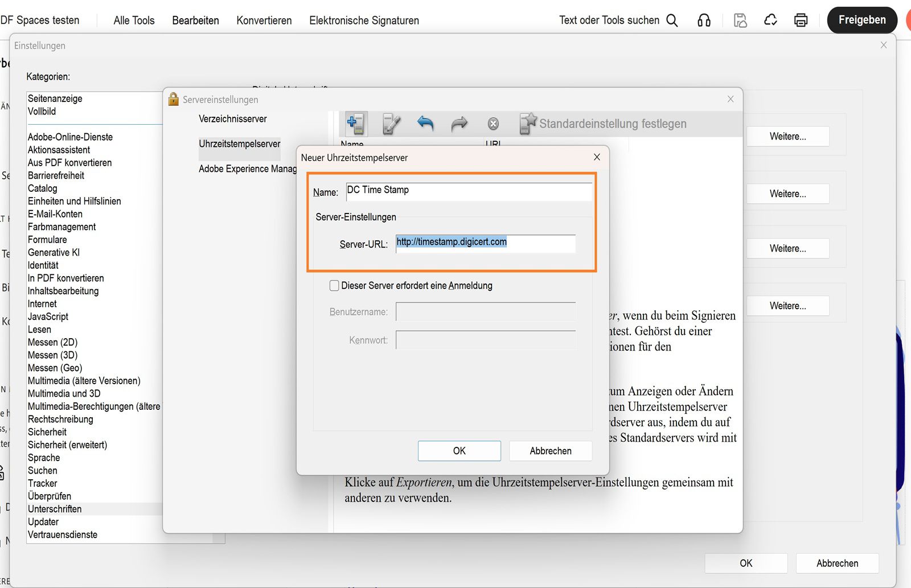Click Abbrechen in the timestamp dialog
The width and height of the screenshot is (911, 588).
coord(550,450)
